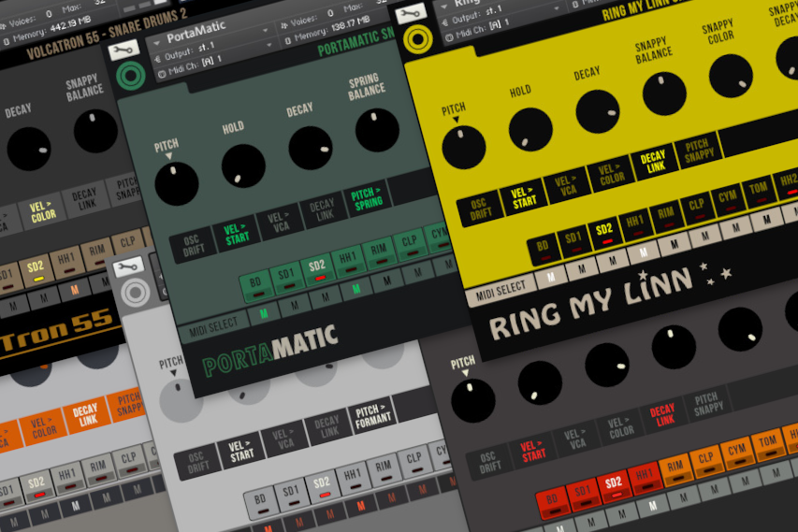Select the SD2 pad on Ring My Linn
This screenshot has height=532, width=798.
click(604, 233)
